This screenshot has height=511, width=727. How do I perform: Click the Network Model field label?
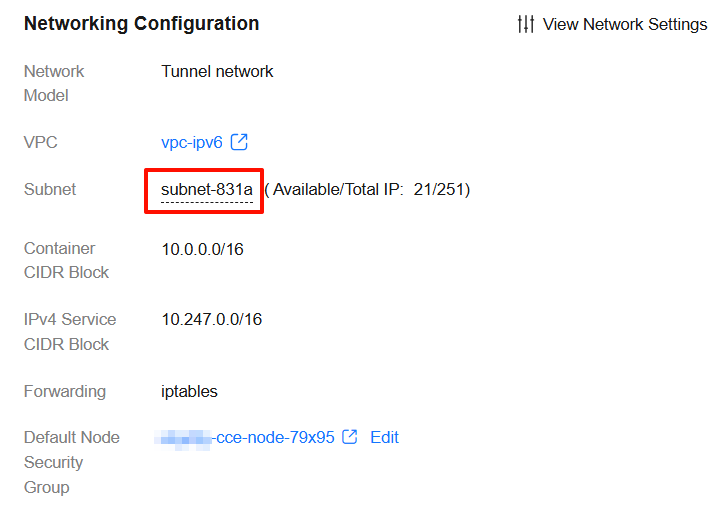coord(54,84)
